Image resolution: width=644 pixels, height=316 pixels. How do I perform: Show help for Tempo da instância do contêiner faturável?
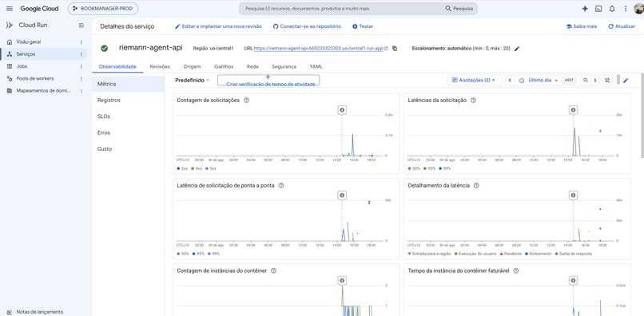click(x=516, y=271)
